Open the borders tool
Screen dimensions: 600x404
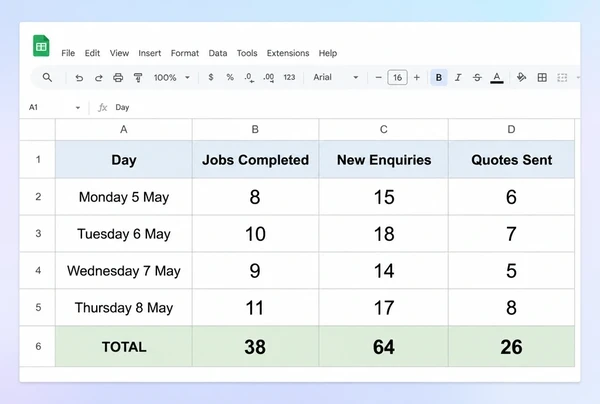pyautogui.click(x=542, y=78)
